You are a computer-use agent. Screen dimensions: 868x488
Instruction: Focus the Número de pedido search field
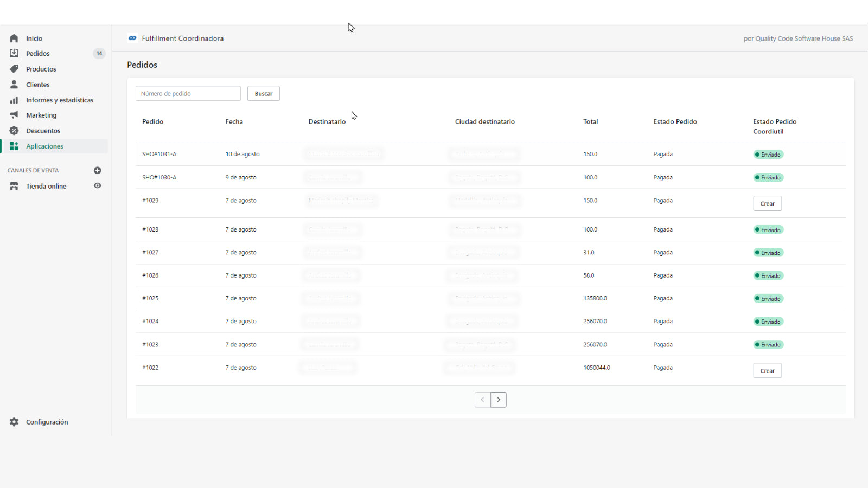click(188, 93)
